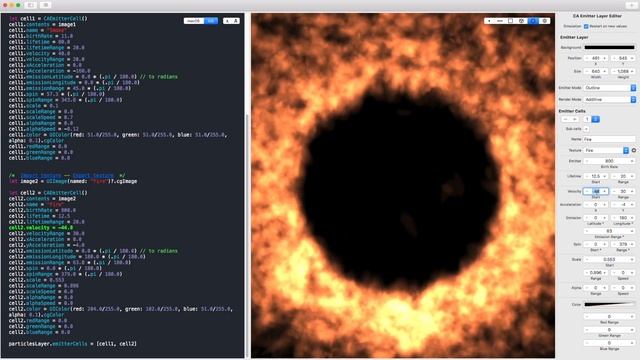Increment Acceleration X value
The image size is (640, 360).
point(605,204)
